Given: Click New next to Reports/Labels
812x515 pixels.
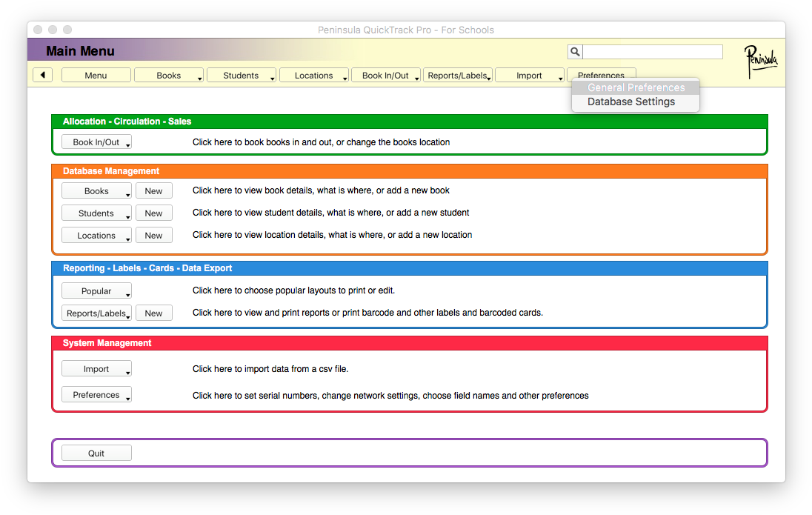Looking at the screenshot, I should click(x=154, y=313).
